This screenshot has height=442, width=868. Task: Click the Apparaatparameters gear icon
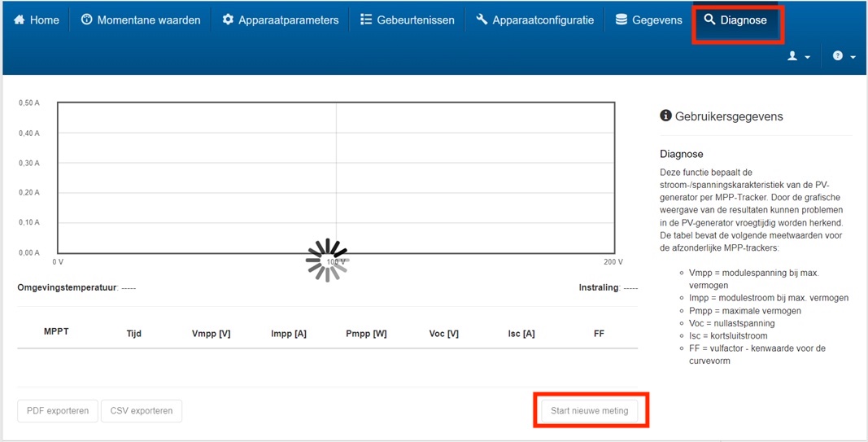coord(228,20)
